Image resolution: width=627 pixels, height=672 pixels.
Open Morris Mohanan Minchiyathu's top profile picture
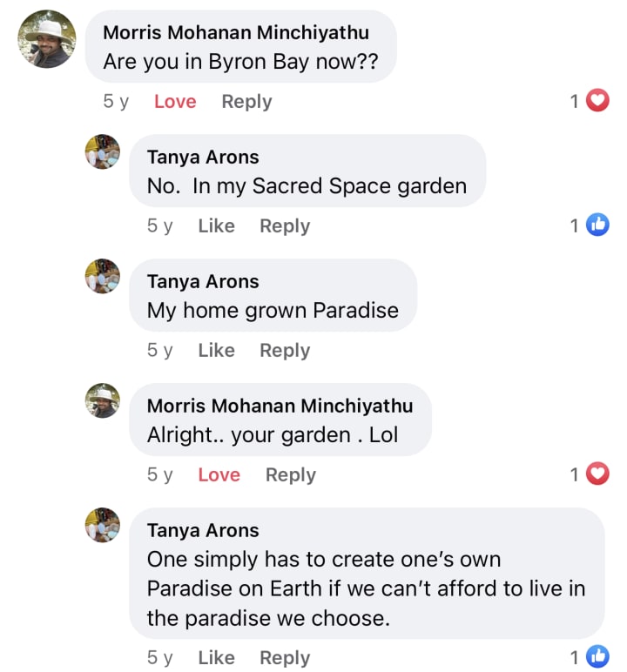coord(47,39)
